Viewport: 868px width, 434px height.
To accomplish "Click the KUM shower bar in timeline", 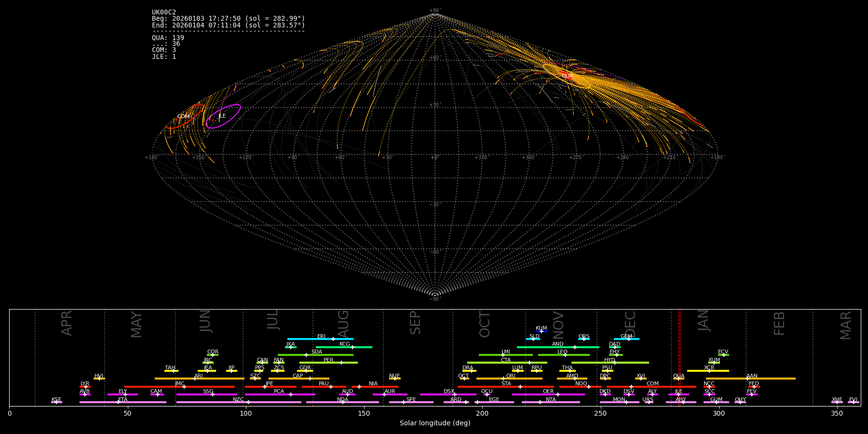I will pos(541,331).
